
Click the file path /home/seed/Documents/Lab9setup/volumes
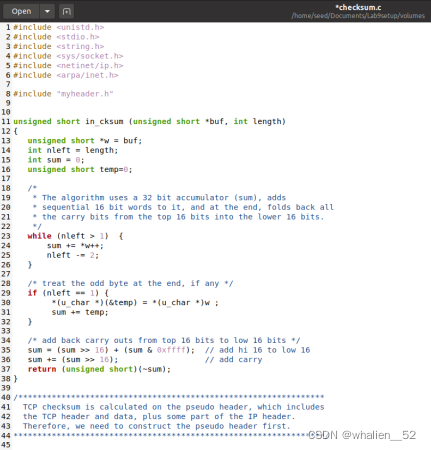pos(358,16)
